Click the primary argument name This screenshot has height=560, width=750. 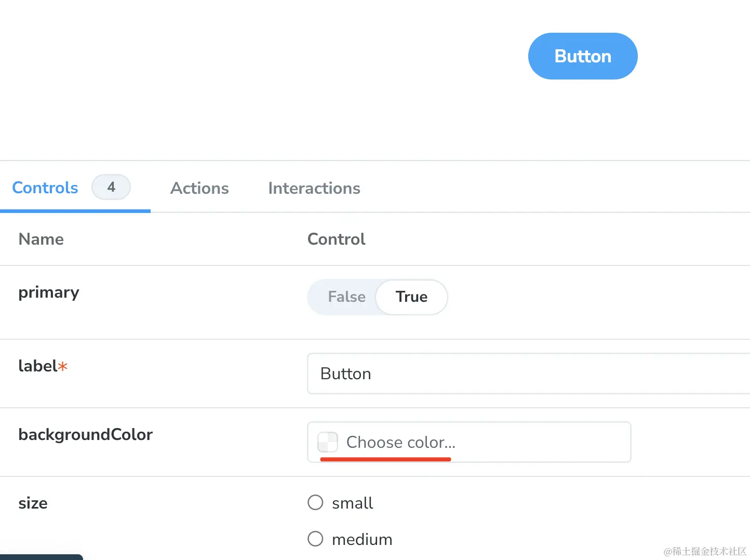[x=49, y=292]
